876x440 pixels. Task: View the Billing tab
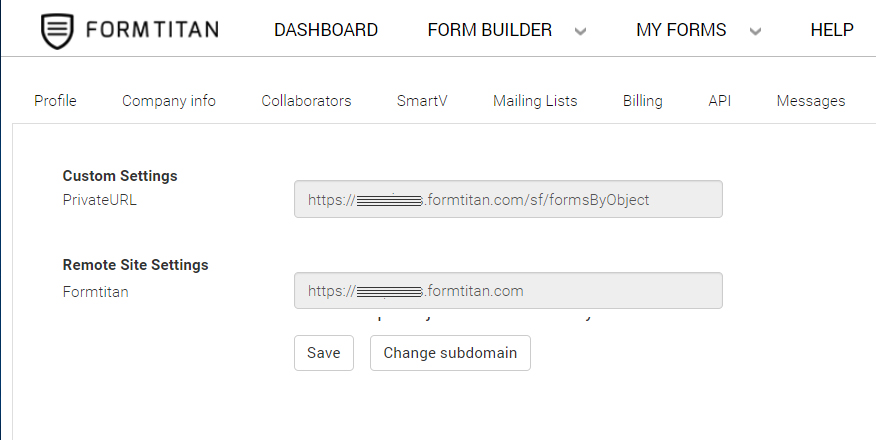643,101
